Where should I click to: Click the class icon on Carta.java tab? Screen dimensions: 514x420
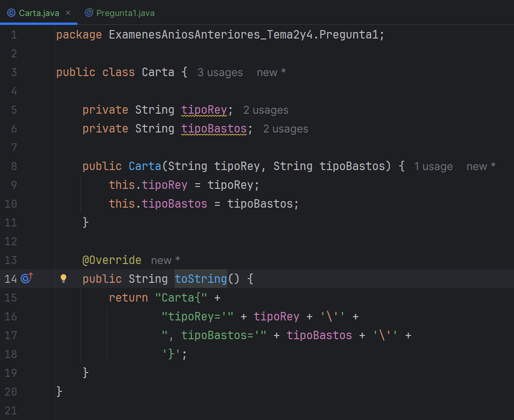[x=11, y=13]
